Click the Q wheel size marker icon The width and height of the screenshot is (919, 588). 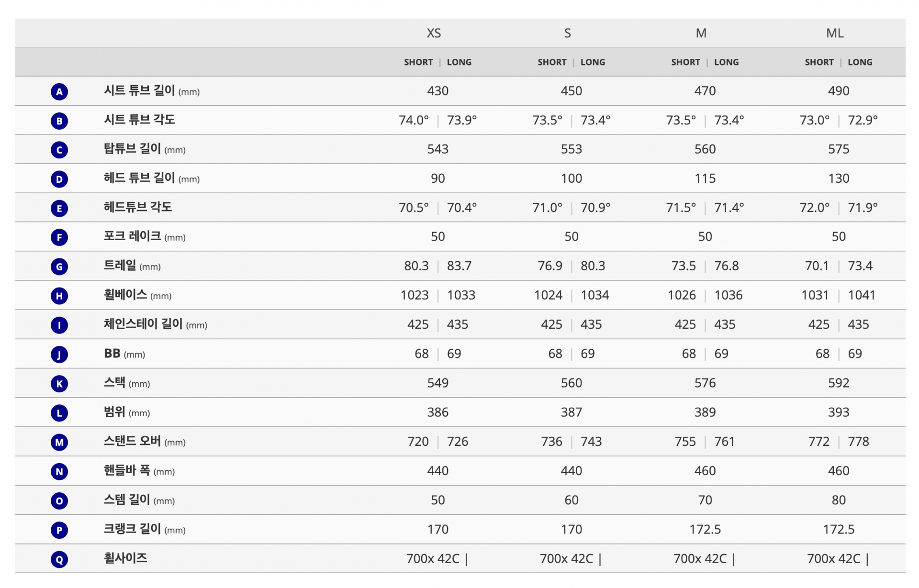pos(59,559)
